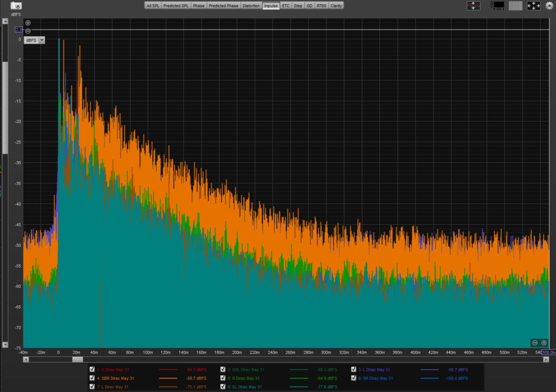Click the 2.3 axis limit field
The height and width of the screenshot is (392, 556).
pos(19,30)
